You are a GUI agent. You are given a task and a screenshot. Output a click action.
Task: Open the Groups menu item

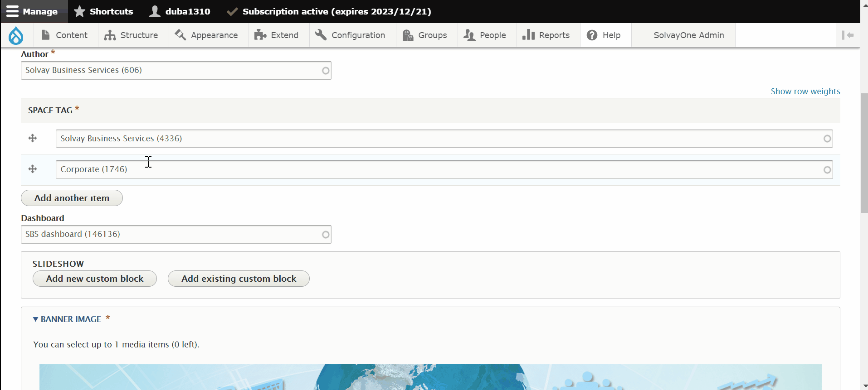[x=425, y=35]
